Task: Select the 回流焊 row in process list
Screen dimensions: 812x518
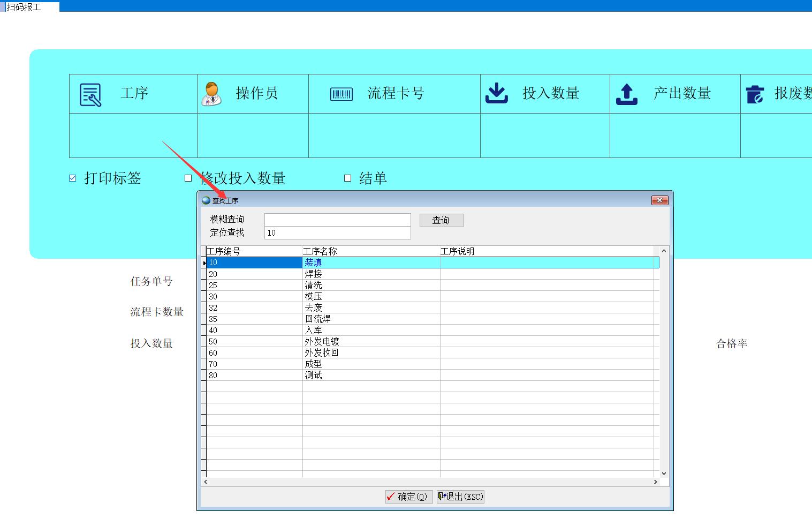Action: coord(318,319)
